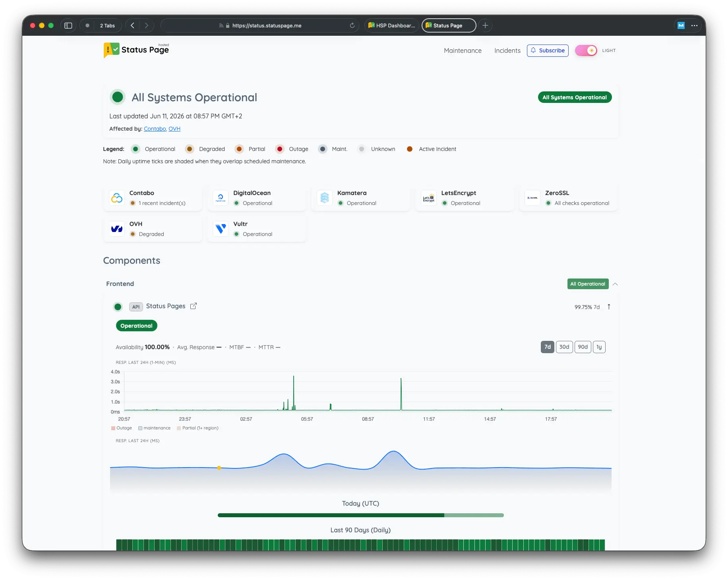Select the Status Page browser tab
The height and width of the screenshot is (580, 728).
point(449,25)
